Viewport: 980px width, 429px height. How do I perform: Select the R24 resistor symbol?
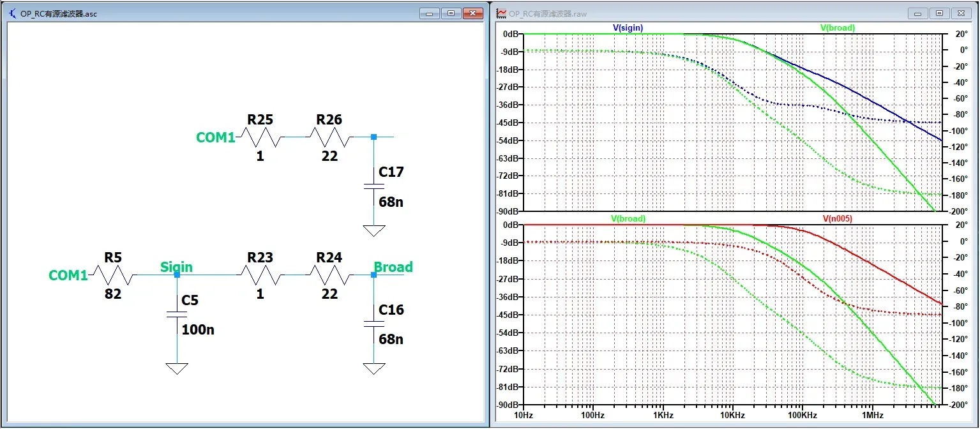coord(329,275)
